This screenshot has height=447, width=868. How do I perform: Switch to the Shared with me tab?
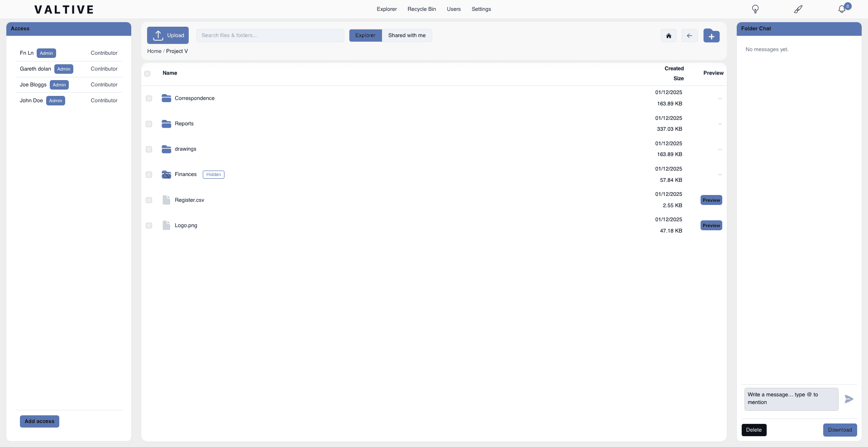point(407,35)
